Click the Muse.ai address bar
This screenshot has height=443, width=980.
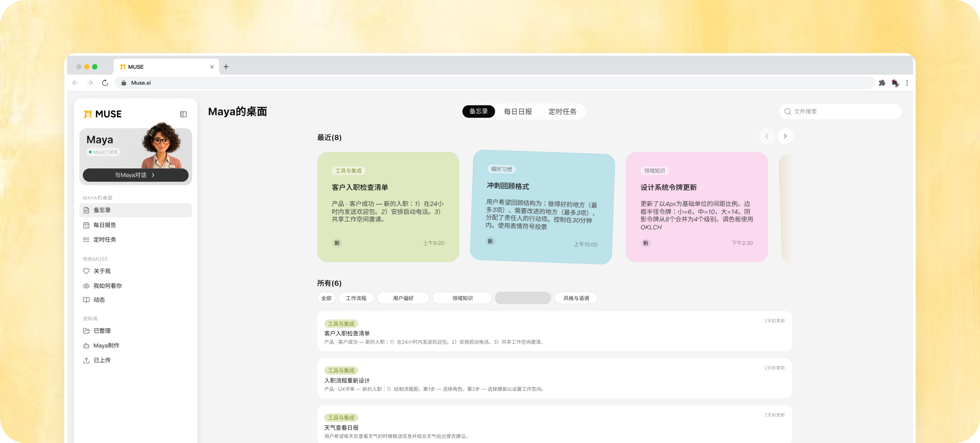coord(494,83)
